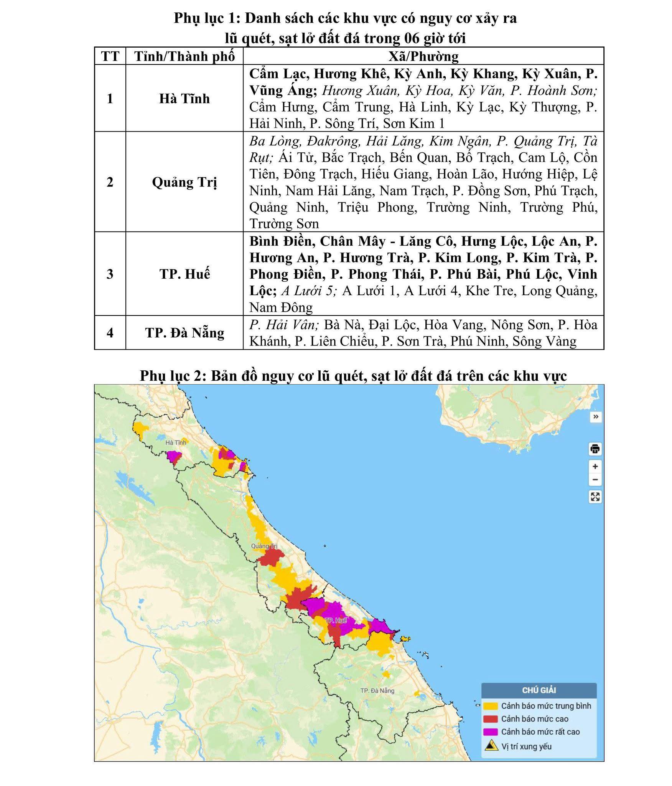Click the red high warning swatch

tap(490, 719)
